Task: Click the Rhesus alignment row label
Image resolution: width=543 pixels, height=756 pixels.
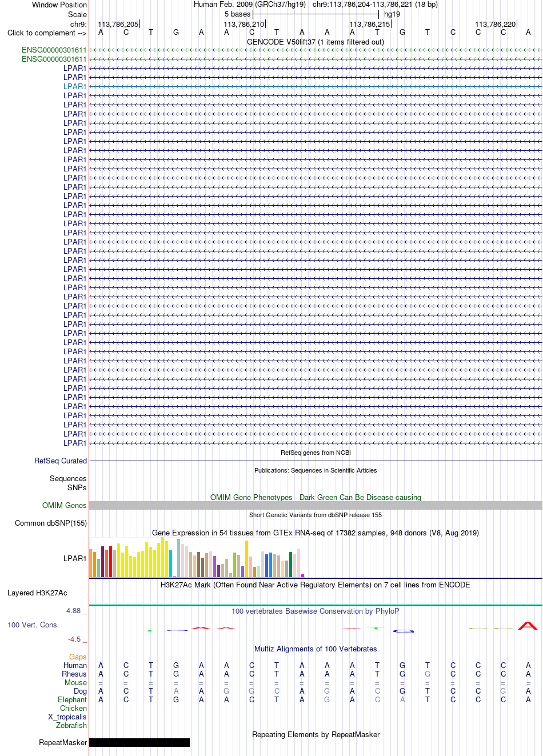Action: (74, 674)
